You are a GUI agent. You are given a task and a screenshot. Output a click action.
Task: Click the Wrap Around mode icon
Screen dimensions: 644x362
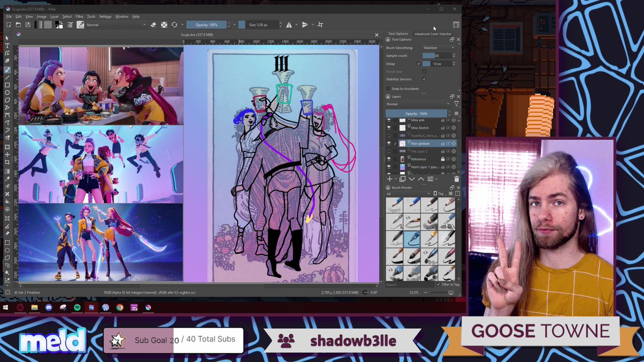click(x=321, y=25)
